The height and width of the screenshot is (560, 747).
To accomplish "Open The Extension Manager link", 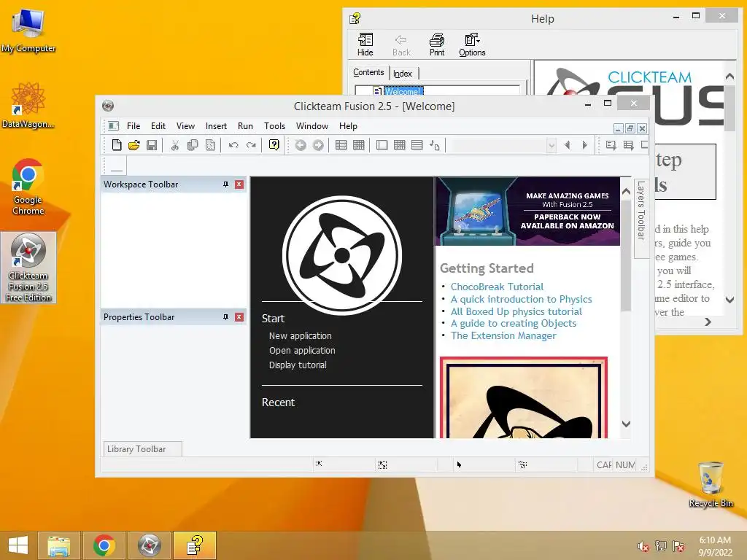I will coord(503,335).
